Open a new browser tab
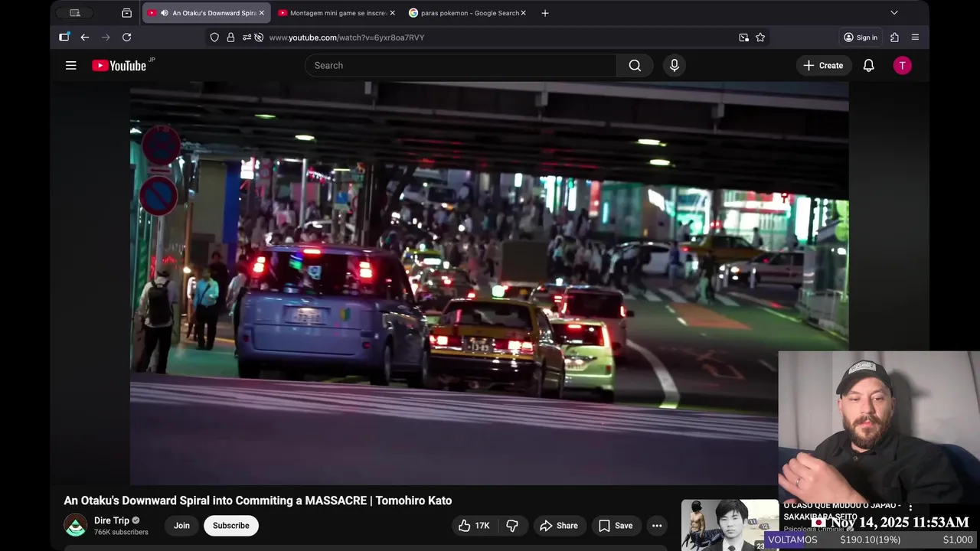 pos(545,13)
